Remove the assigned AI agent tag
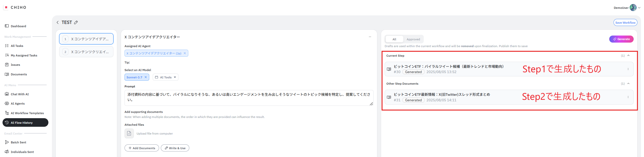 (x=185, y=53)
